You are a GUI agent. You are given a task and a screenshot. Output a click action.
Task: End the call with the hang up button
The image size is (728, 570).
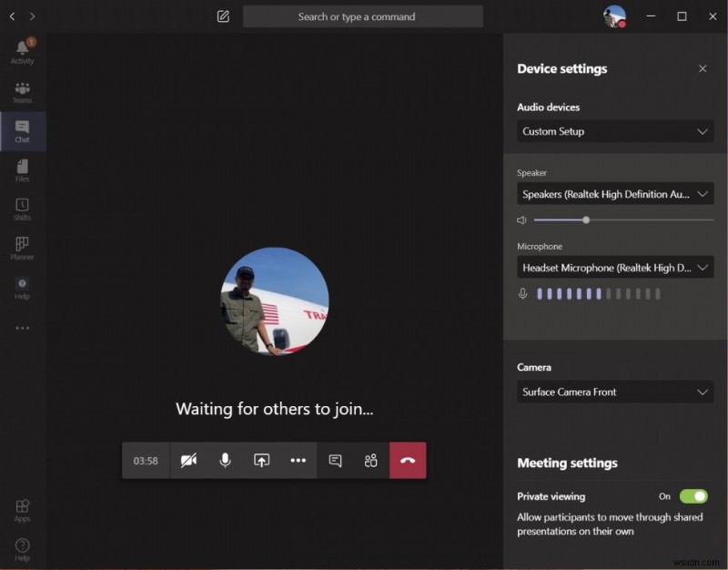tap(408, 460)
